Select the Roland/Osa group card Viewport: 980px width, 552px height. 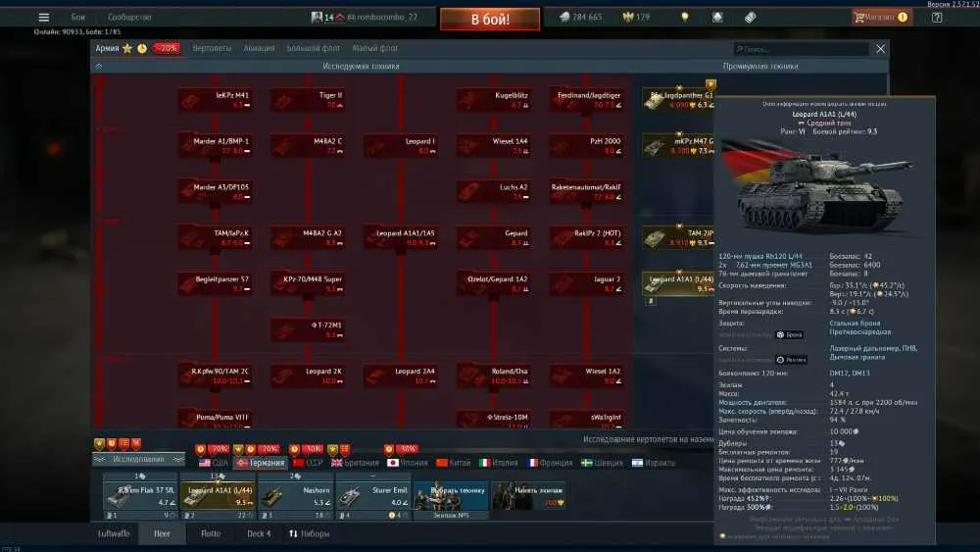pos(494,376)
